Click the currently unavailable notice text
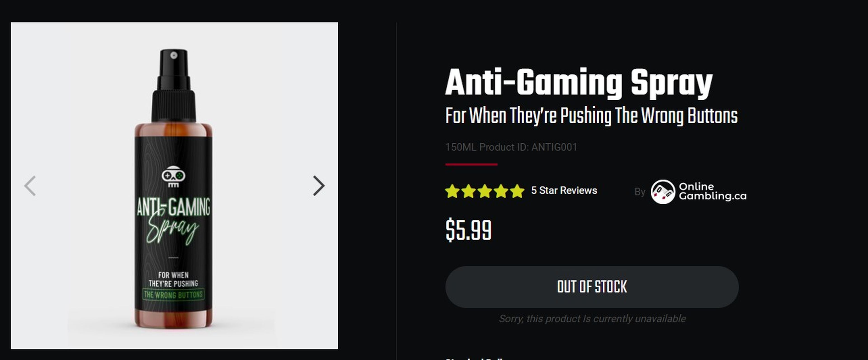Viewport: 868px width, 360px height. click(x=592, y=319)
